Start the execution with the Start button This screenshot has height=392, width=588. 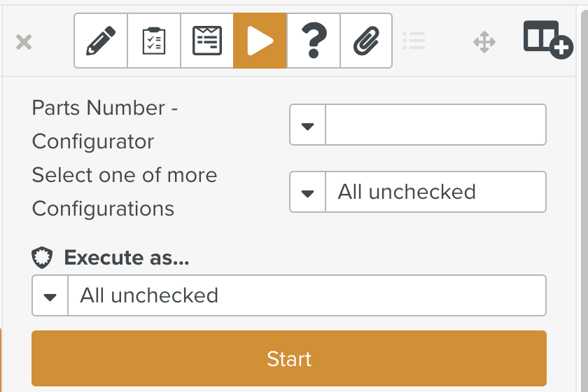289,358
